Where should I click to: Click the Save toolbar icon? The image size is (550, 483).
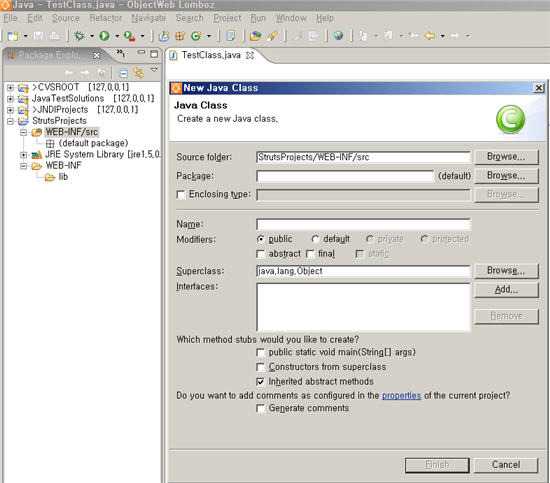[38, 36]
